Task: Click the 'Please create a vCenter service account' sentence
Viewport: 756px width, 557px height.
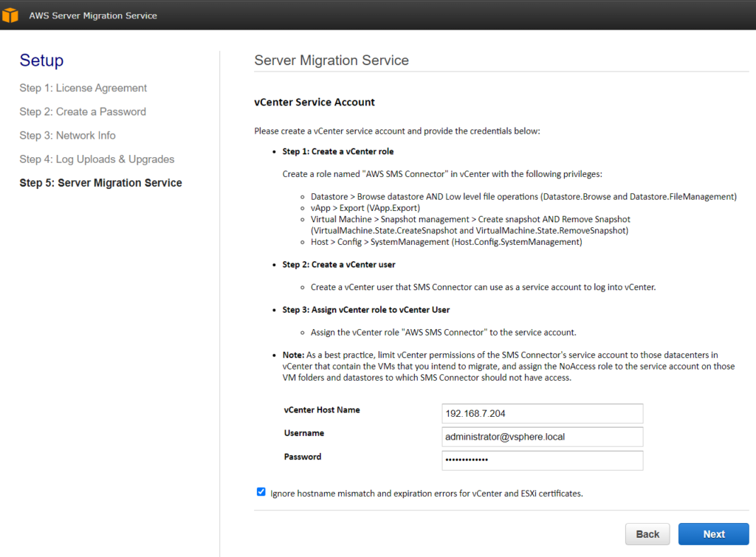Action: click(x=397, y=131)
